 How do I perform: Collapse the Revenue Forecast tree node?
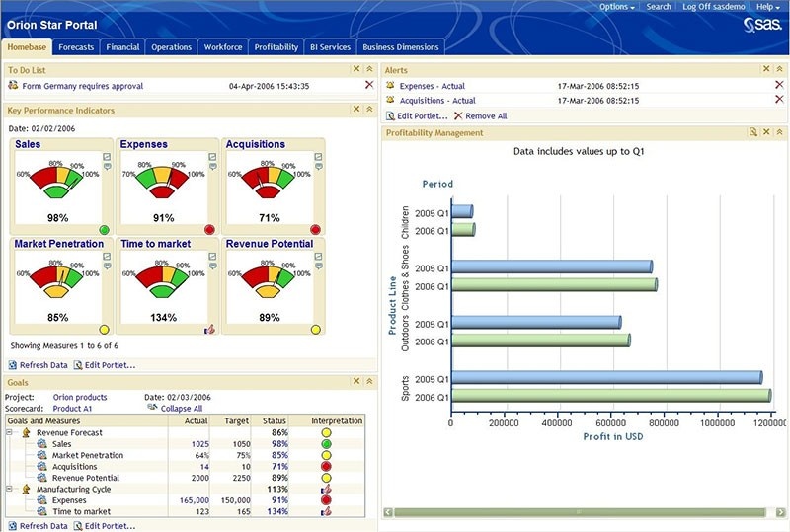[9, 432]
